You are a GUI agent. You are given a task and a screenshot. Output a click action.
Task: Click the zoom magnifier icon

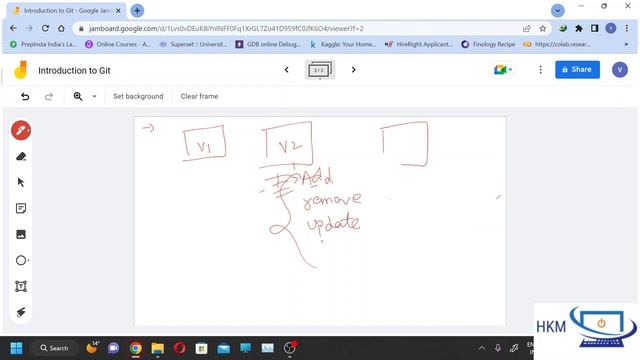click(78, 96)
